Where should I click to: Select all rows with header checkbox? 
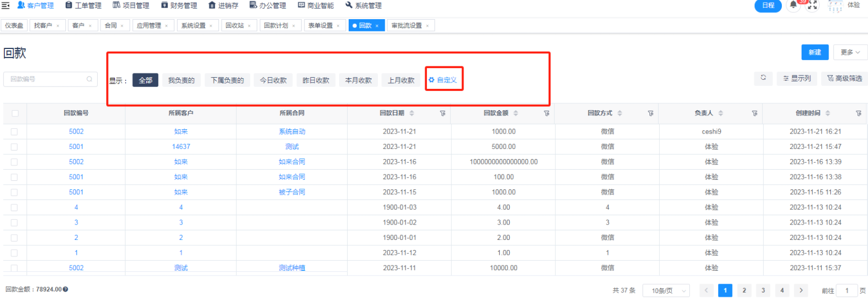coord(15,113)
